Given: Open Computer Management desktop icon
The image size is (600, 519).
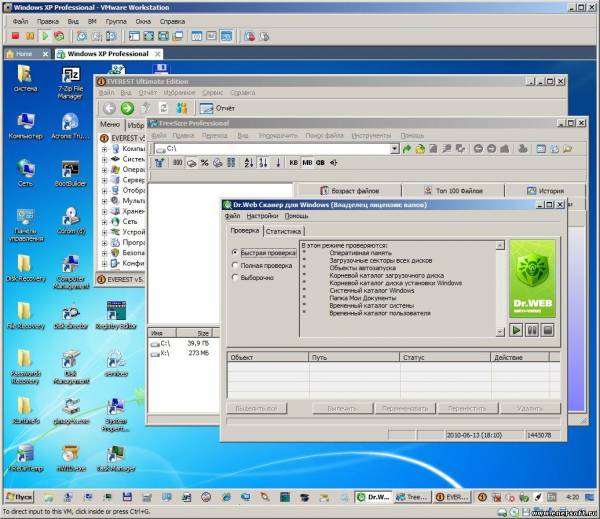Looking at the screenshot, I should (x=70, y=273).
